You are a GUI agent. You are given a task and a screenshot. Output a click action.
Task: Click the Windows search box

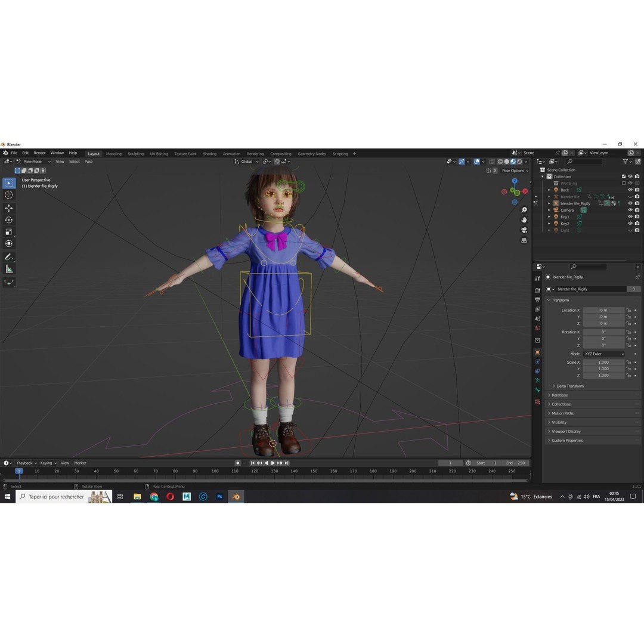(x=64, y=497)
